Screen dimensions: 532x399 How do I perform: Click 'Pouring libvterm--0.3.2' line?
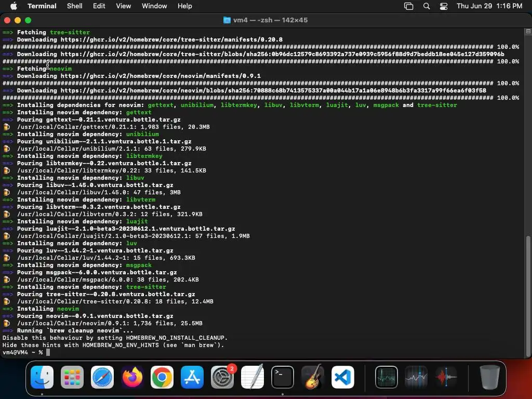(x=99, y=207)
